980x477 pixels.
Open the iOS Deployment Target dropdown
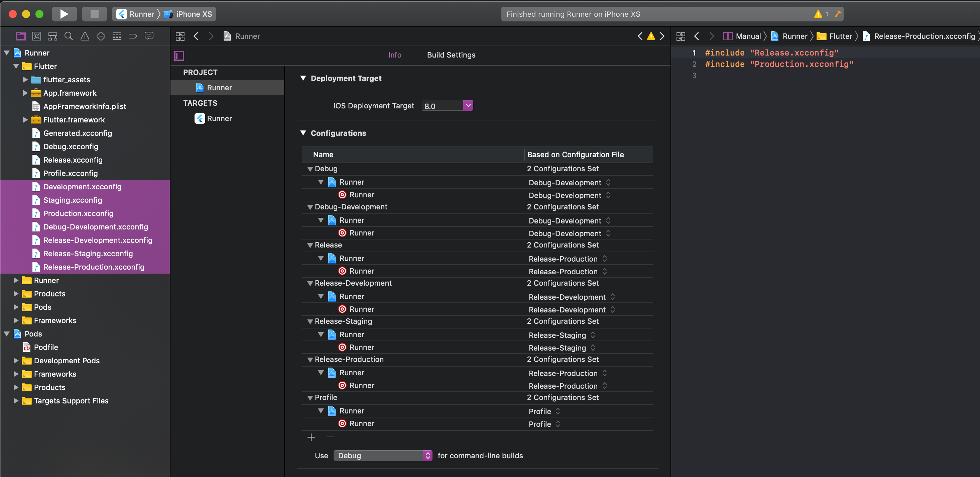468,105
